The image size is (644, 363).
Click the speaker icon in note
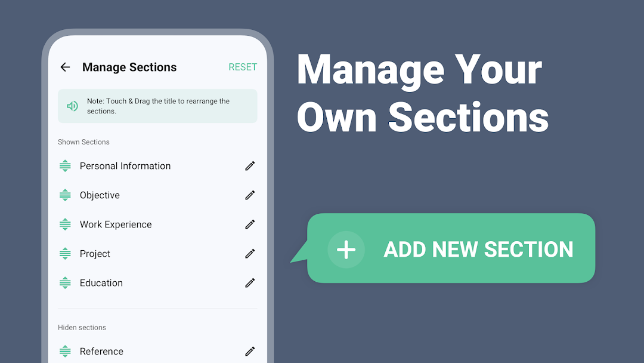[x=72, y=106]
